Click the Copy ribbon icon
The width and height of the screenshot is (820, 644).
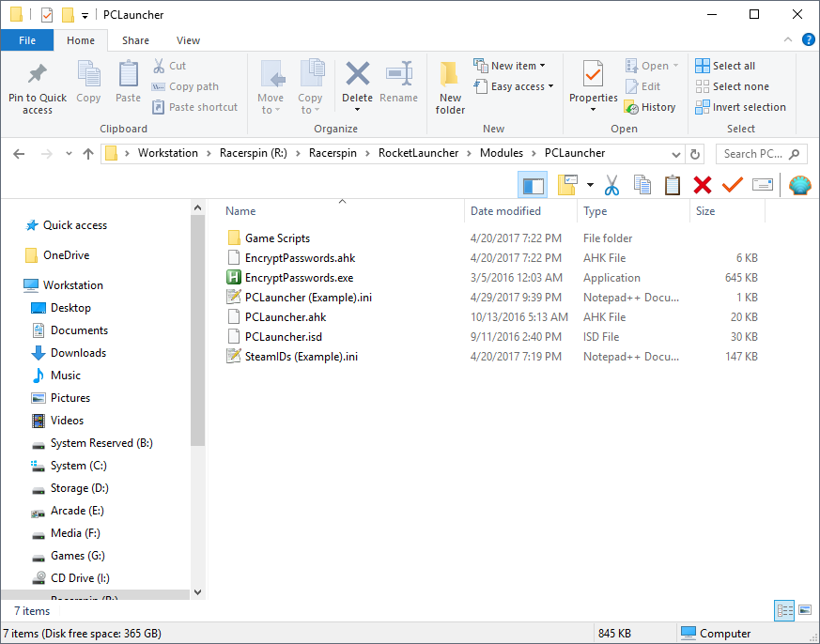point(88,74)
